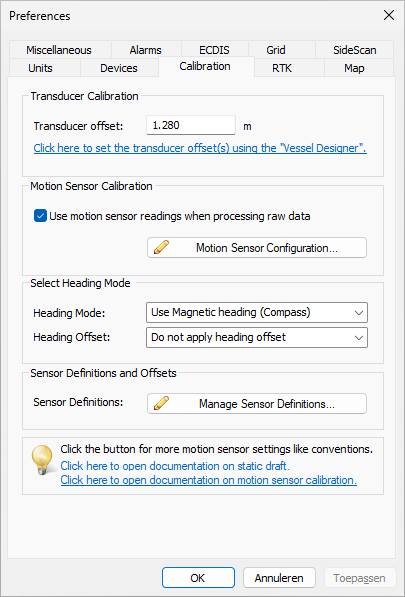This screenshot has height=597, width=405.
Task: Open documentation on static draft link
Action: (175, 466)
